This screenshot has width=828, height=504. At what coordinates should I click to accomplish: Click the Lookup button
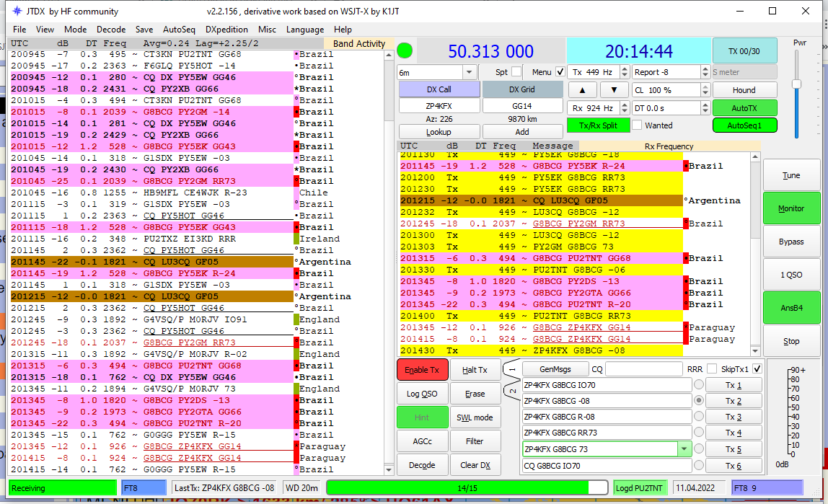tap(439, 132)
